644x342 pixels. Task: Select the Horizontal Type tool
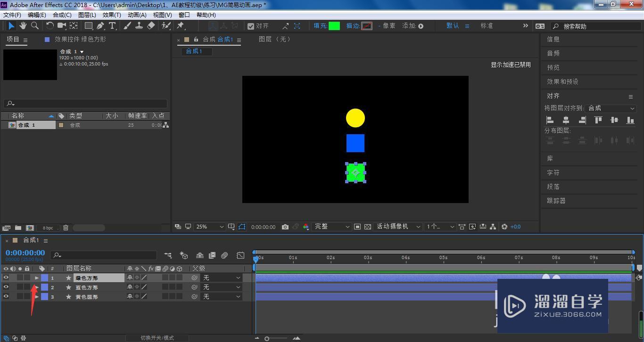point(113,26)
